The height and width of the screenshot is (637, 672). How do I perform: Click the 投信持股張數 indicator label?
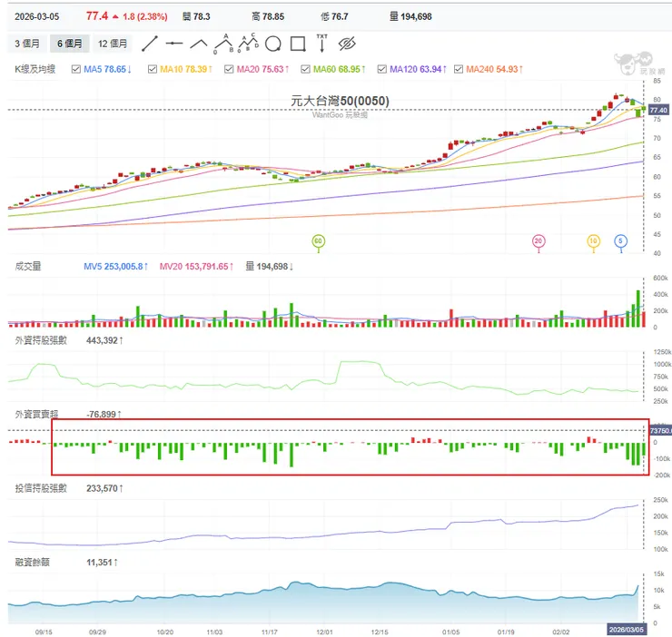[41, 488]
